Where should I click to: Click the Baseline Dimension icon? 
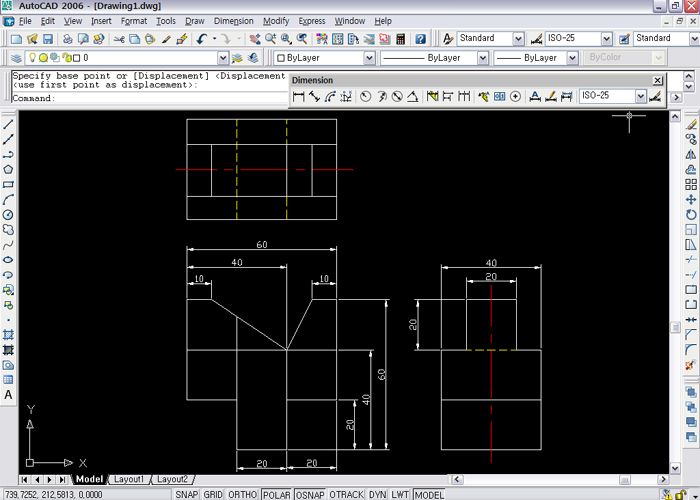tap(448, 96)
